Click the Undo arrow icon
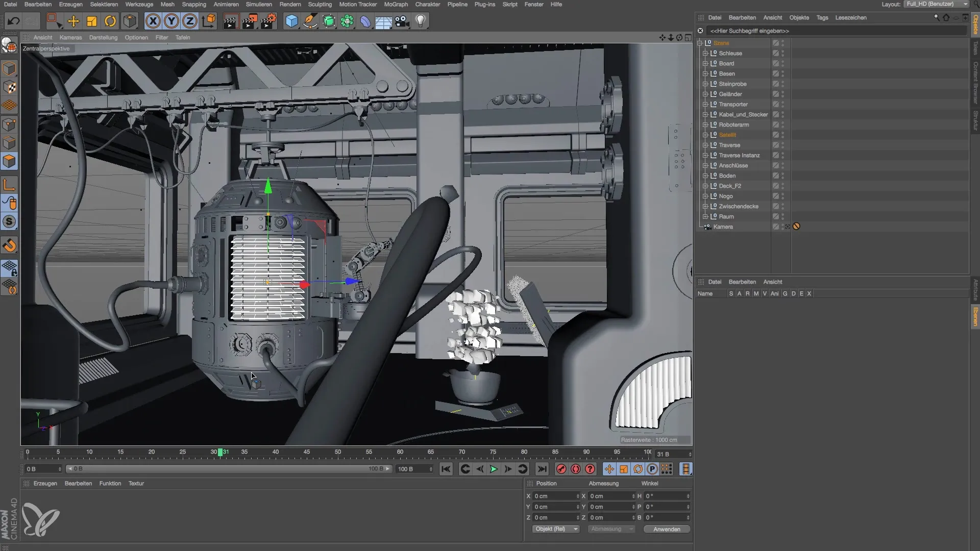Screen dimensions: 980x551 (x=14, y=21)
